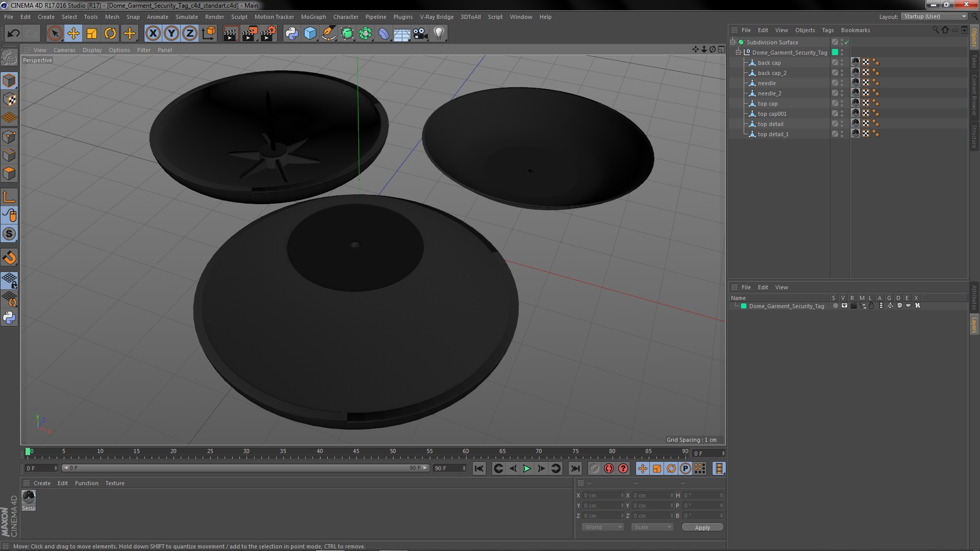This screenshot has height=551, width=980.
Task: Toggle Z axis lock
Action: 190,34
